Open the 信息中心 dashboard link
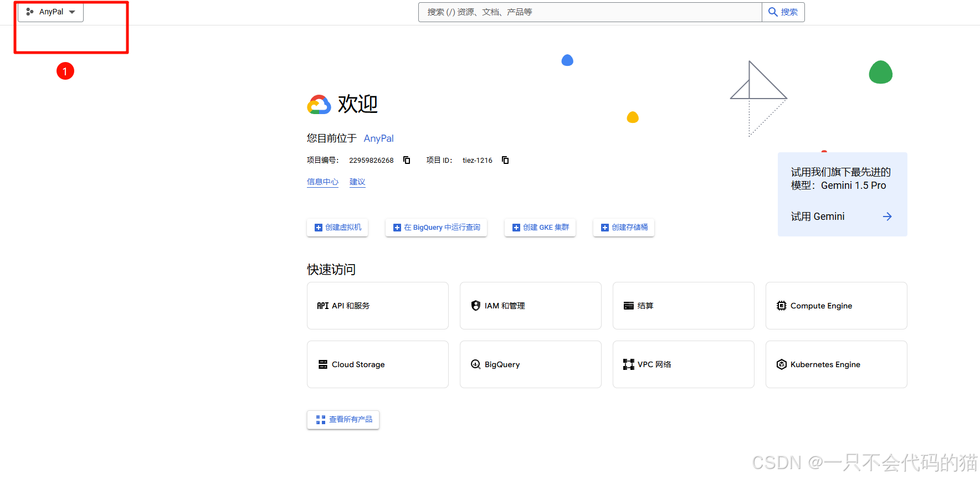The image size is (980, 479). coord(322,182)
